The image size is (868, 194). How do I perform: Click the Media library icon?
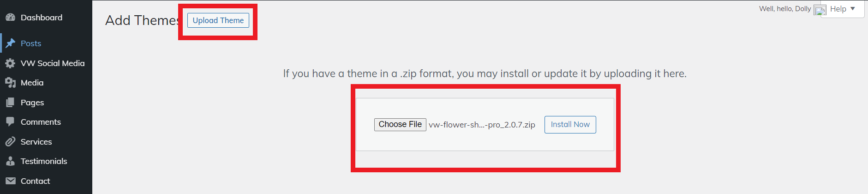pyautogui.click(x=10, y=83)
